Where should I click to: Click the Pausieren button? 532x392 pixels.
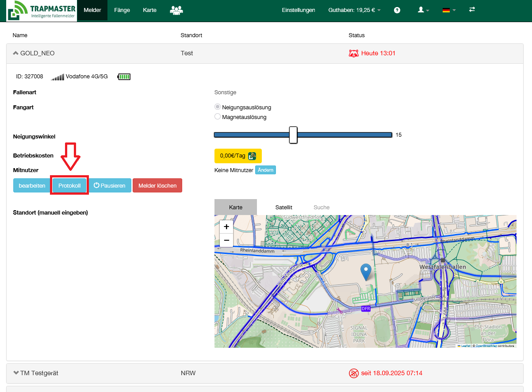coord(110,185)
